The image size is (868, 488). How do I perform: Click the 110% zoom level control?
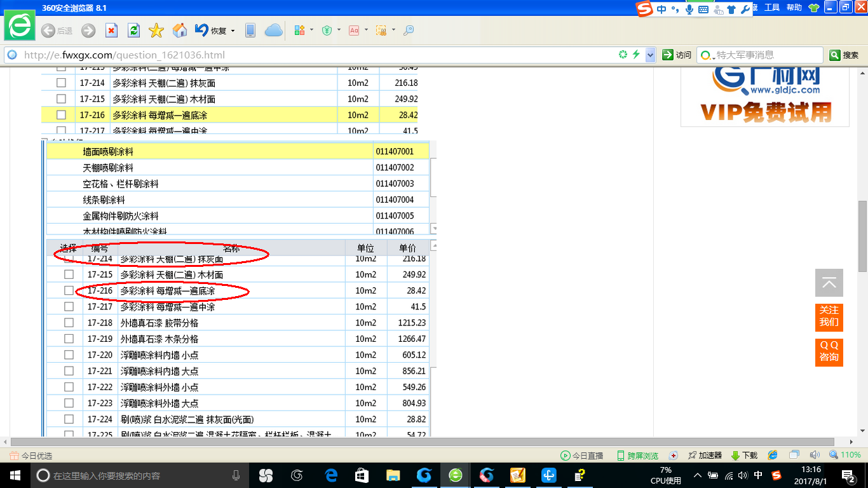[x=845, y=455]
